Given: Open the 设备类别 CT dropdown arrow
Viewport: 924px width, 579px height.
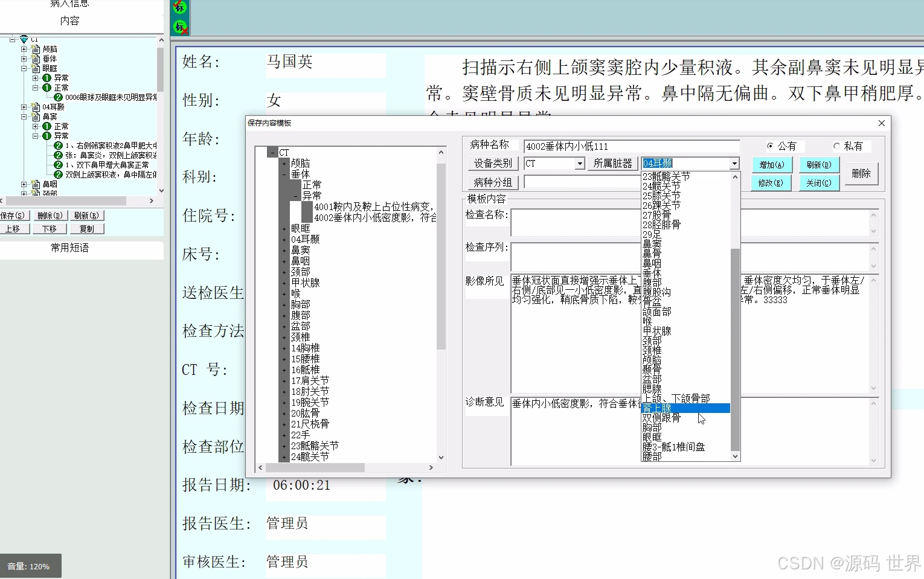Looking at the screenshot, I should coord(580,164).
